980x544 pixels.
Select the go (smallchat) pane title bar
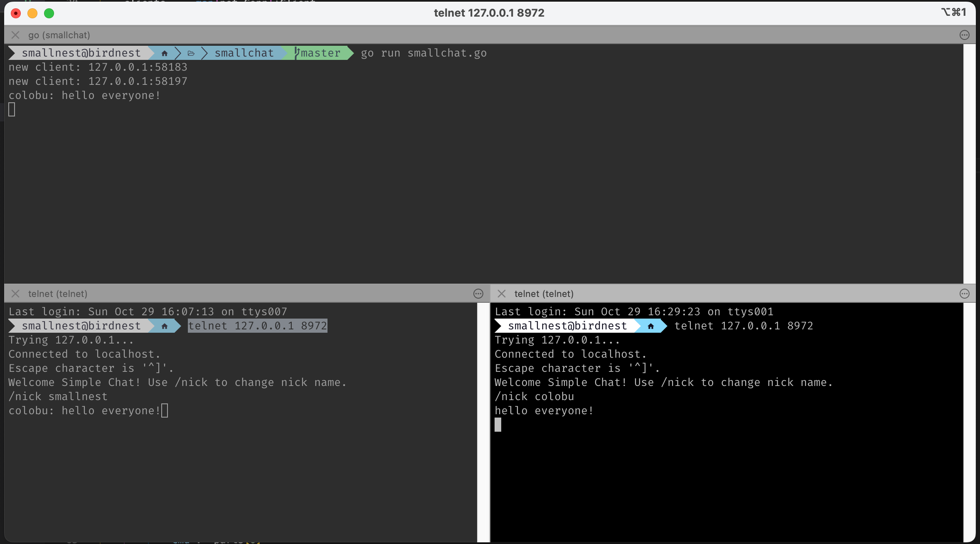59,35
